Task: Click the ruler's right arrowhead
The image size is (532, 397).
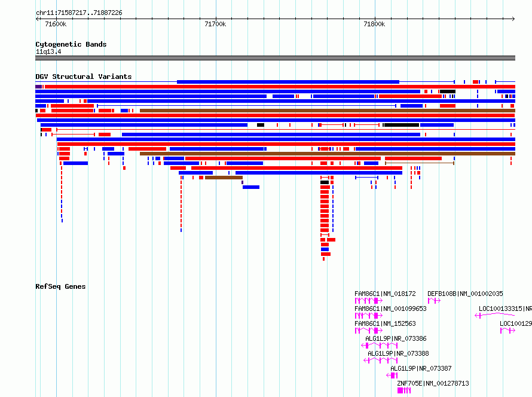Action: (x=513, y=19)
